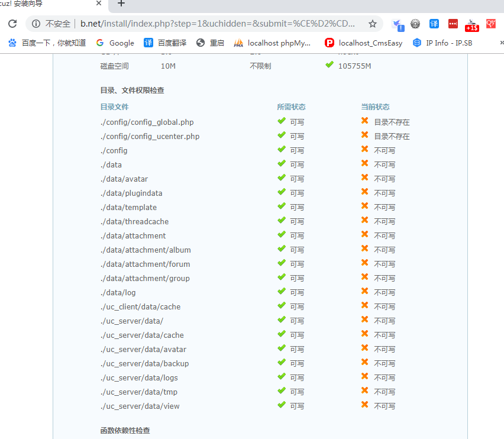Open the localhost phpMyAdmin bookmark

pyautogui.click(x=272, y=43)
